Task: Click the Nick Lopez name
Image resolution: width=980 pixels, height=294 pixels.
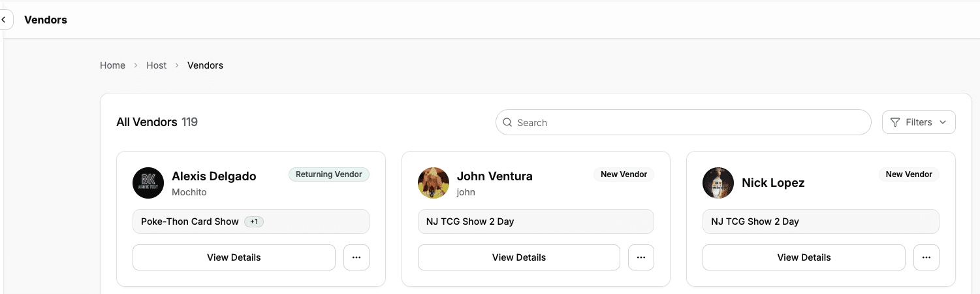Action: coord(773,183)
